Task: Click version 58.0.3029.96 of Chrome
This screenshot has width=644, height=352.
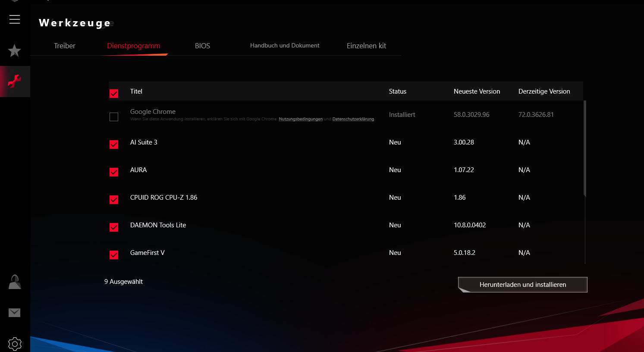Action: (x=471, y=115)
